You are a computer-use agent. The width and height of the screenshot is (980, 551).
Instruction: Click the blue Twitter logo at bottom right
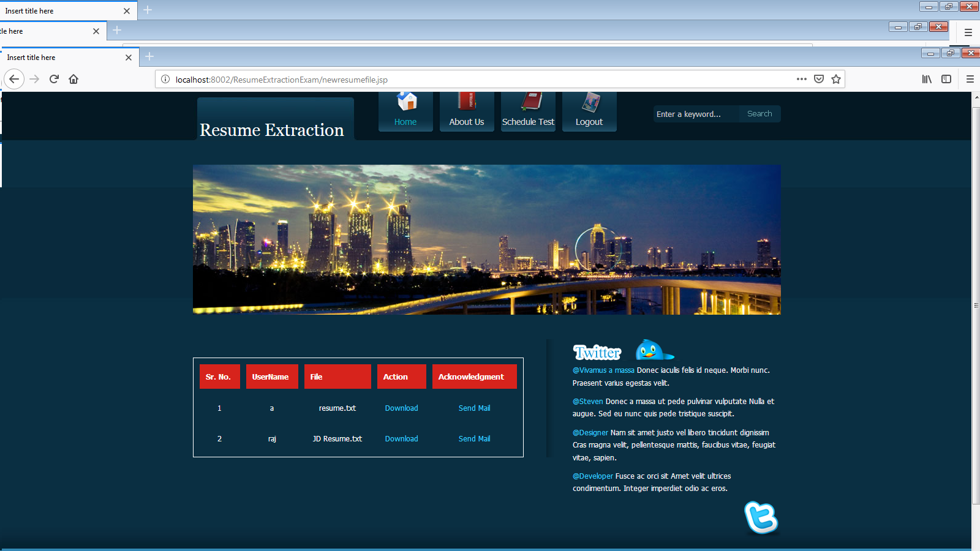coord(761,518)
